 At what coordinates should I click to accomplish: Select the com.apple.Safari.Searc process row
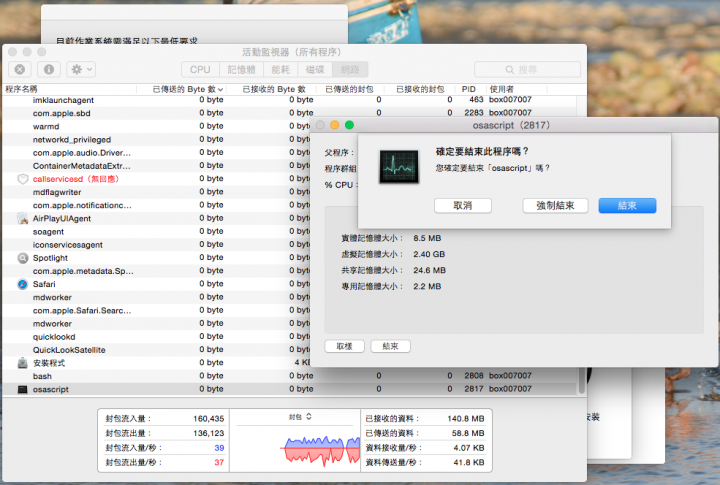tap(156, 310)
